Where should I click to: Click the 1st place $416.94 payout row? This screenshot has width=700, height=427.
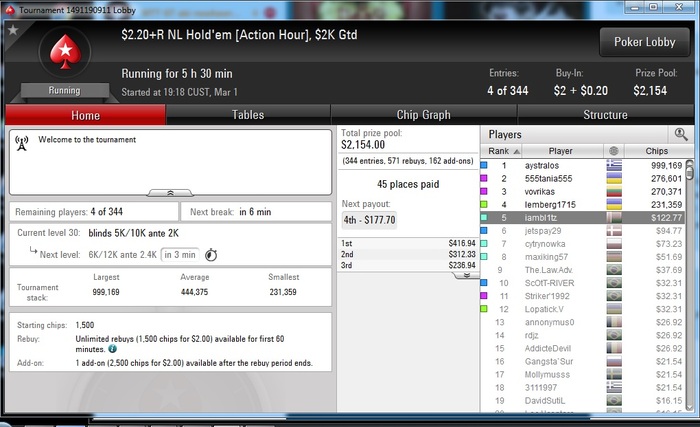click(x=408, y=243)
